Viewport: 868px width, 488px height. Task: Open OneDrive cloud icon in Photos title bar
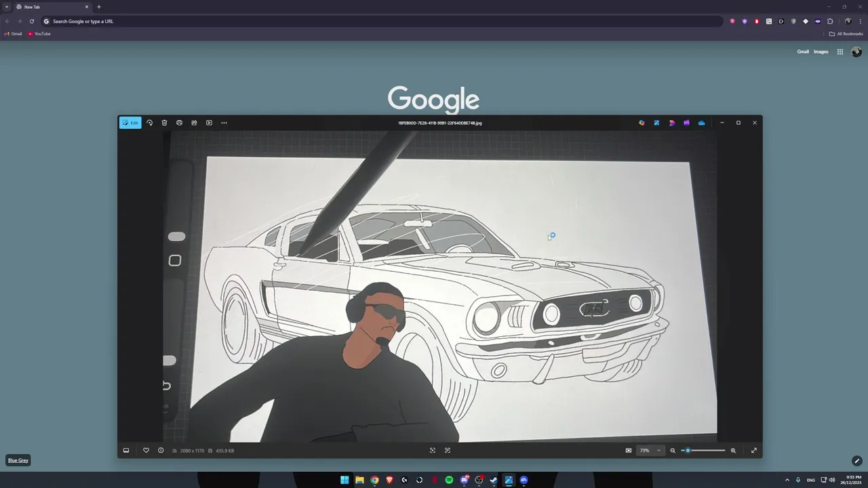click(701, 123)
